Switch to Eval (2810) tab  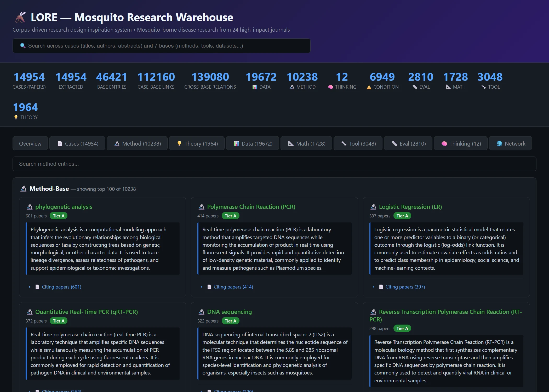pyautogui.click(x=408, y=143)
